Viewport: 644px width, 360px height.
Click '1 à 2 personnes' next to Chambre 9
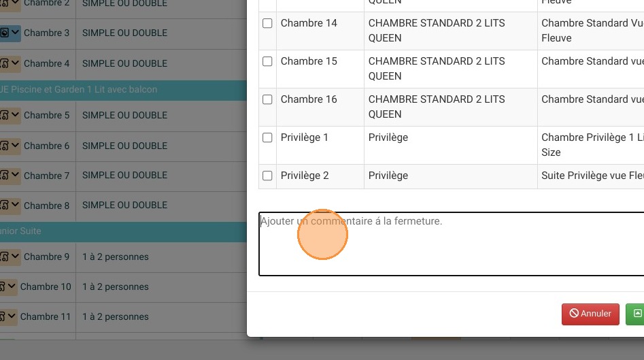[x=116, y=257]
